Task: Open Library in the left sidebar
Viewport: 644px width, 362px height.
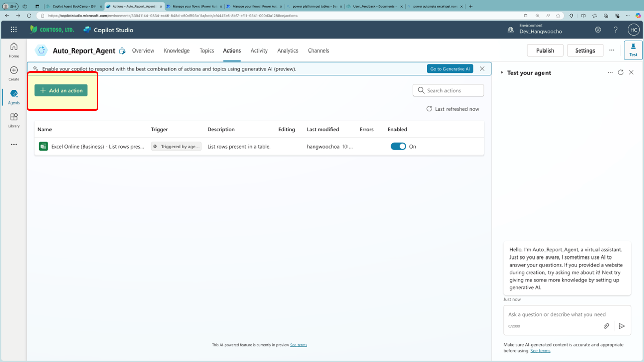Action: pos(14,120)
